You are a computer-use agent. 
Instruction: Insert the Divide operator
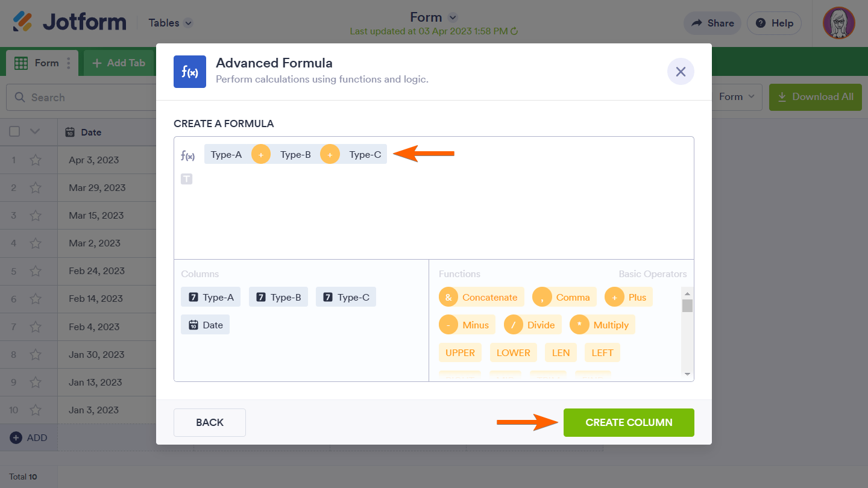pos(532,325)
